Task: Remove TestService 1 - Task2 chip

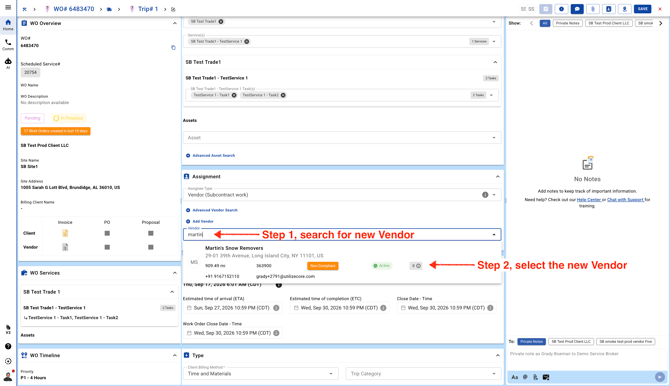Action: tap(283, 95)
